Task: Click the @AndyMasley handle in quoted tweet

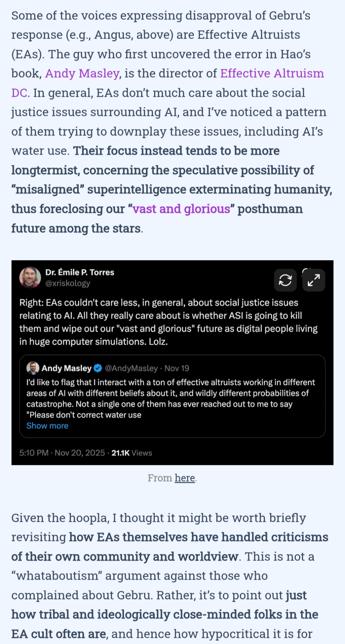Action: click(131, 368)
